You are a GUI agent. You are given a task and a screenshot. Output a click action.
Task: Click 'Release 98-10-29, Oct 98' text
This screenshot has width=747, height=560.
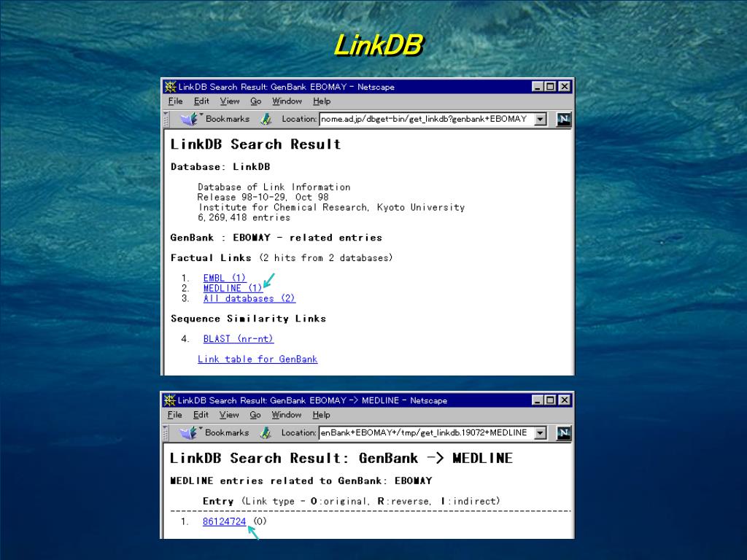(x=263, y=197)
